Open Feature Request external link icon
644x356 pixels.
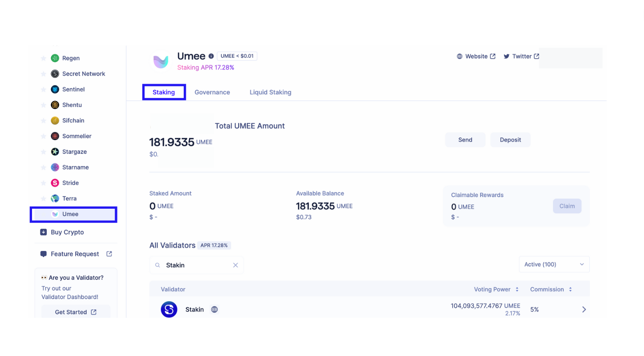(109, 254)
